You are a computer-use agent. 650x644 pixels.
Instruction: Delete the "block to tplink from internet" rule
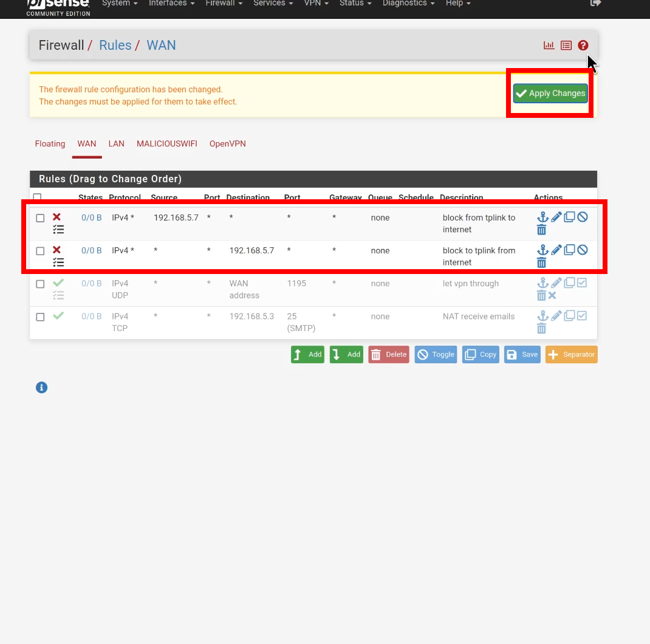point(541,262)
